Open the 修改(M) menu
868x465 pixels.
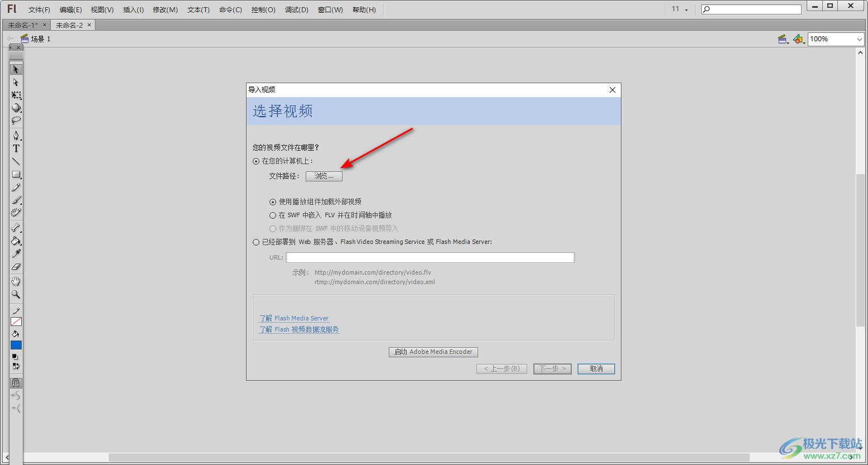pos(165,10)
